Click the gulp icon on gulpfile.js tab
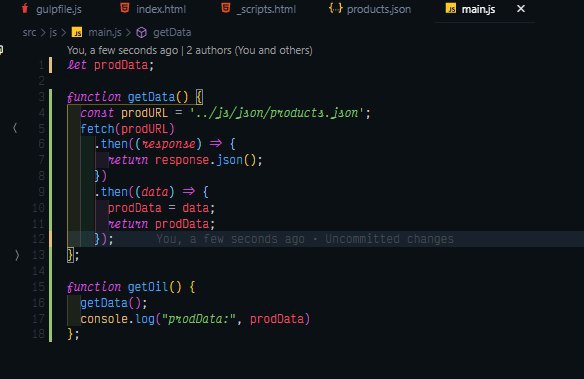The height and width of the screenshot is (379, 584). (x=25, y=8)
